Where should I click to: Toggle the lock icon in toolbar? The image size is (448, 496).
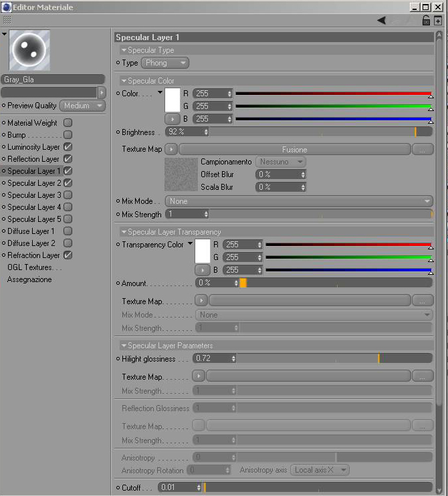click(426, 21)
